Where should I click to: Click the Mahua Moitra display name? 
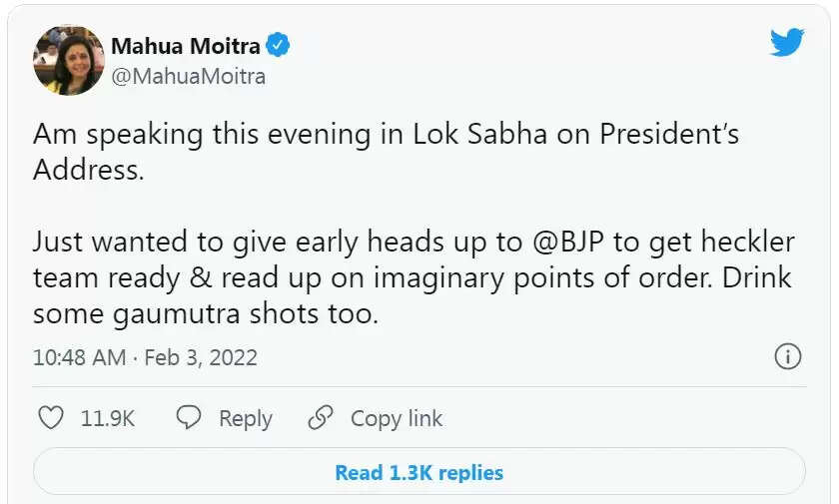(x=186, y=46)
